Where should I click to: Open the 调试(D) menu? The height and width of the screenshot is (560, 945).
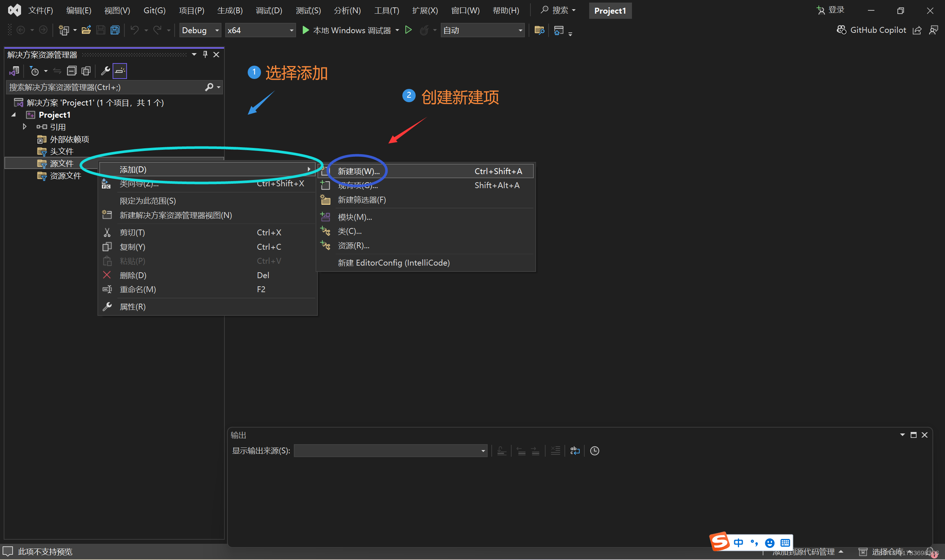[x=269, y=11]
